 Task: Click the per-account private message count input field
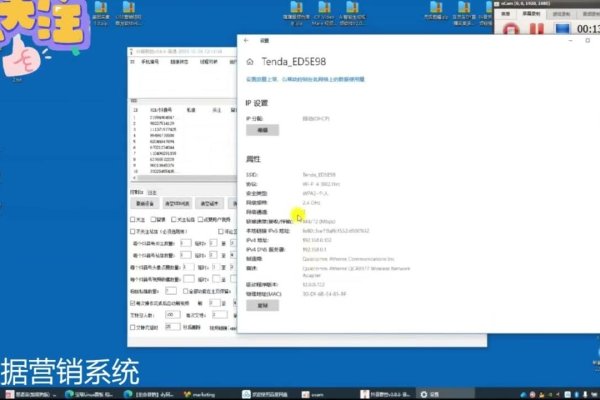[186, 255]
